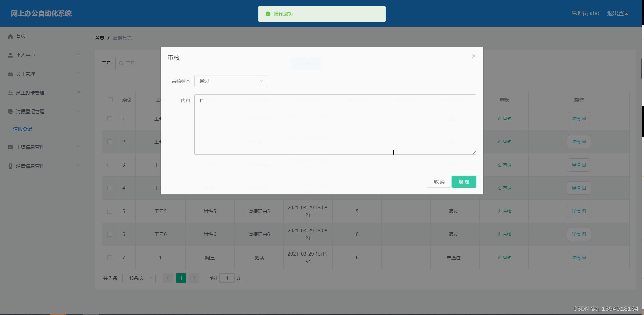Open 详情 button in row 1
Image resolution: width=644 pixels, height=315 pixels.
pos(579,119)
